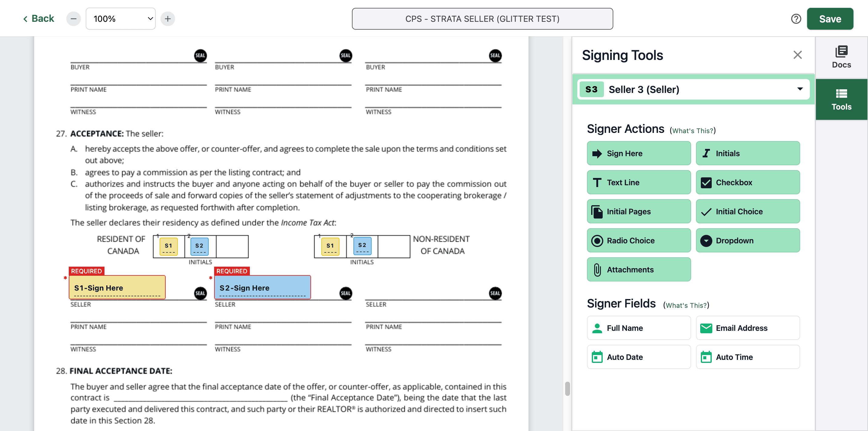Choose the Initial Pages tool

[x=638, y=212]
